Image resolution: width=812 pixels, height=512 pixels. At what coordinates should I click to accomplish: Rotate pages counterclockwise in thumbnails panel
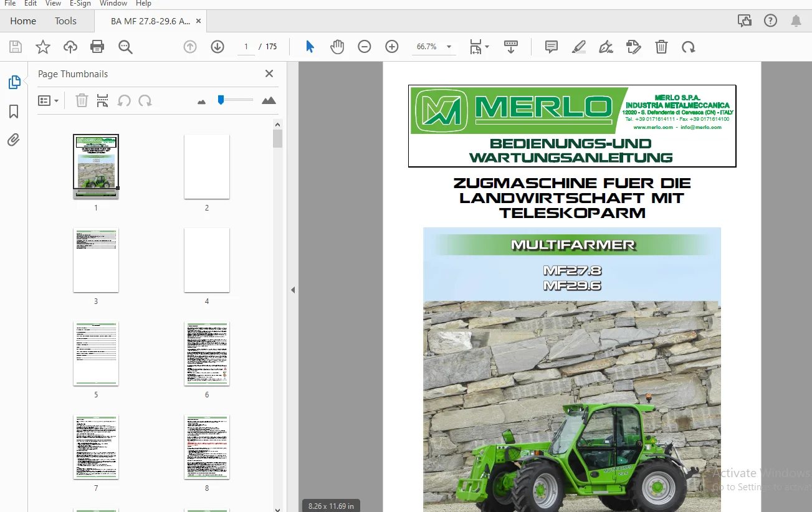pyautogui.click(x=124, y=100)
